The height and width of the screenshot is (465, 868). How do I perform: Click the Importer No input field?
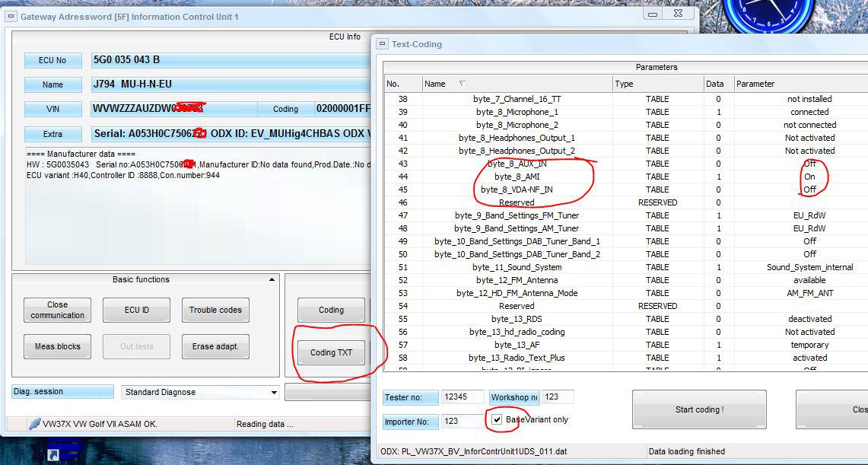coord(463,421)
